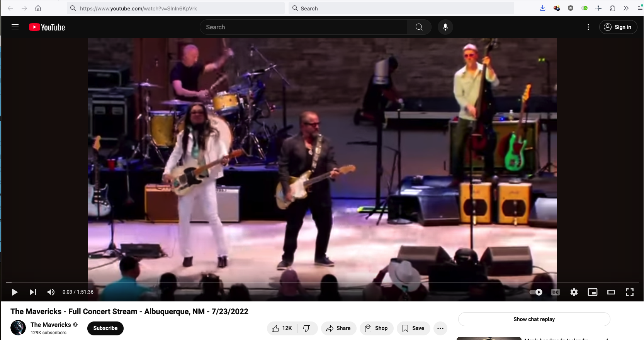644x340 pixels.
Task: Open the green badge extension icon
Action: [x=585, y=8]
